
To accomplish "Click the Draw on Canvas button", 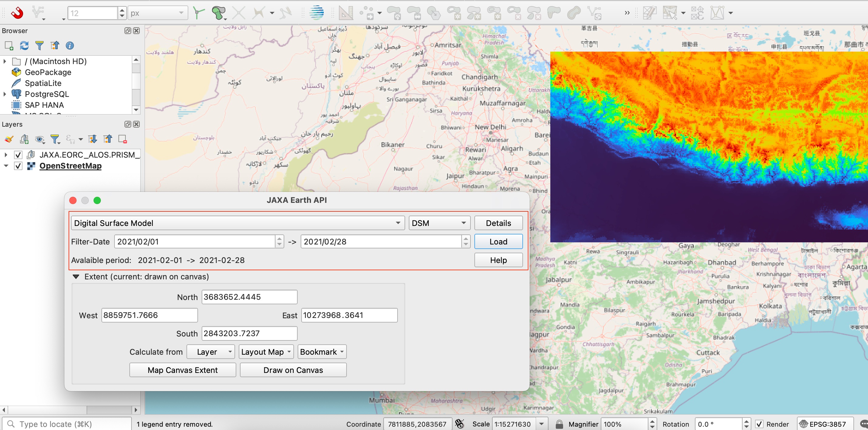I will tap(293, 370).
